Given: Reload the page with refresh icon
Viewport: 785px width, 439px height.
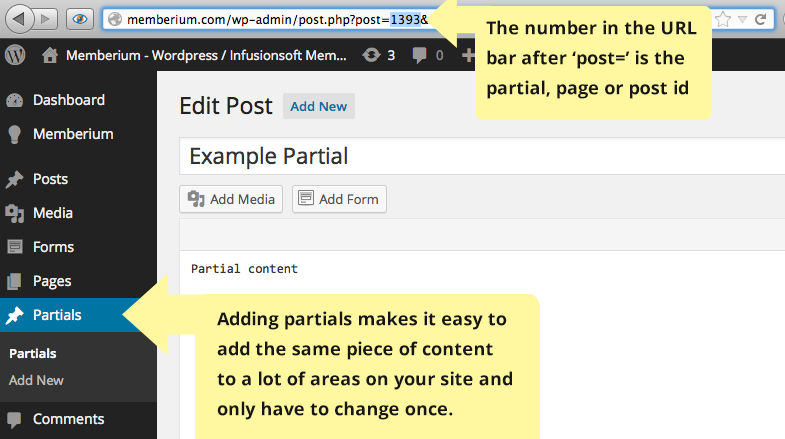Looking at the screenshot, I should click(x=761, y=20).
